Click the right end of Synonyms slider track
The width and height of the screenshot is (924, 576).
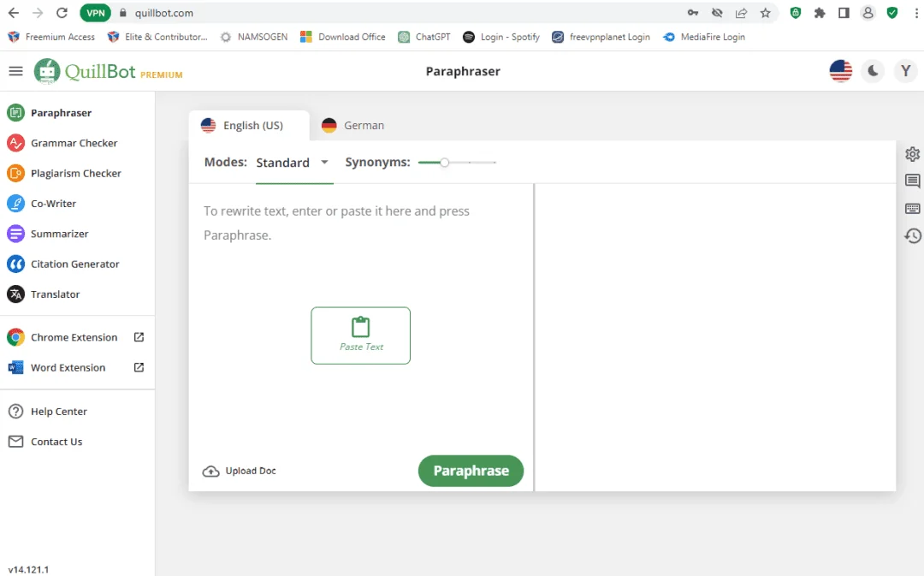click(x=494, y=162)
